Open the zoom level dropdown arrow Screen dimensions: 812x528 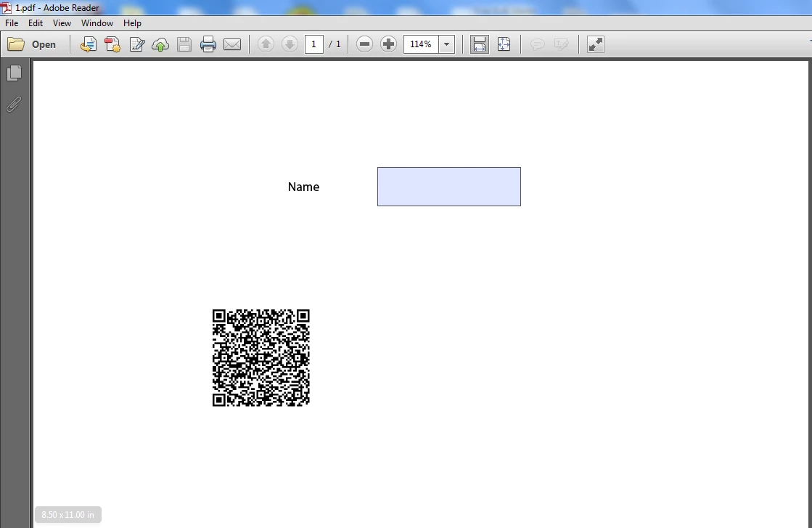pyautogui.click(x=447, y=44)
